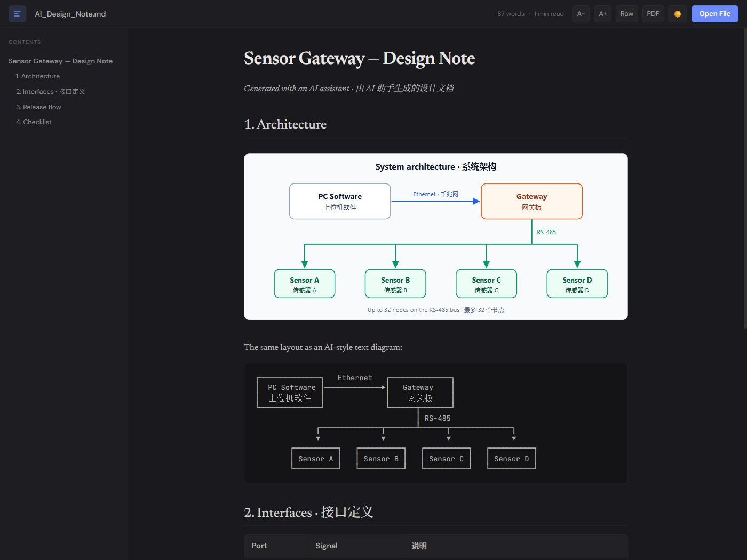Image resolution: width=747 pixels, height=560 pixels.
Task: Click the 'Port' table column header
Action: pos(259,546)
